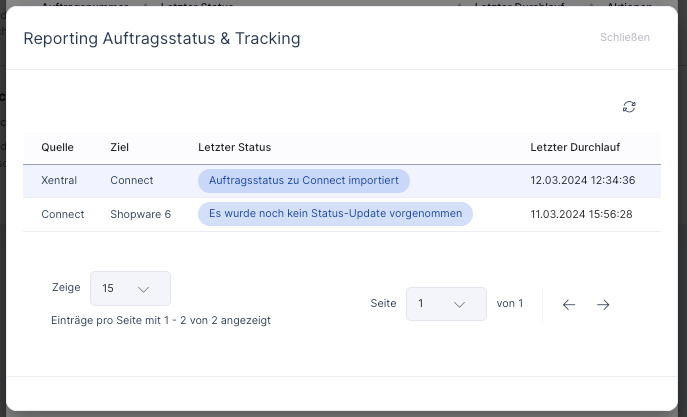Select the Xentral source cell

[59, 181]
